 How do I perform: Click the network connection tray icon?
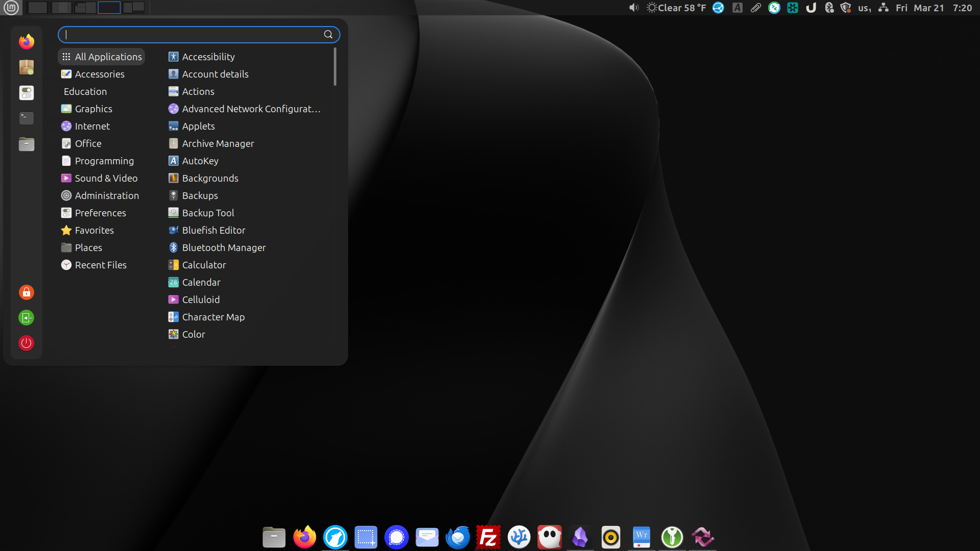coord(884,8)
